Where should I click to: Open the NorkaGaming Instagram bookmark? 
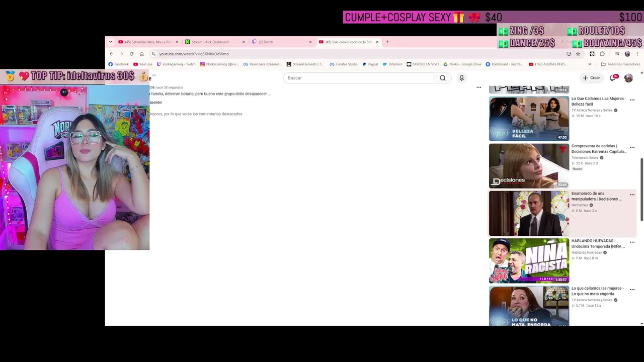[x=219, y=64]
